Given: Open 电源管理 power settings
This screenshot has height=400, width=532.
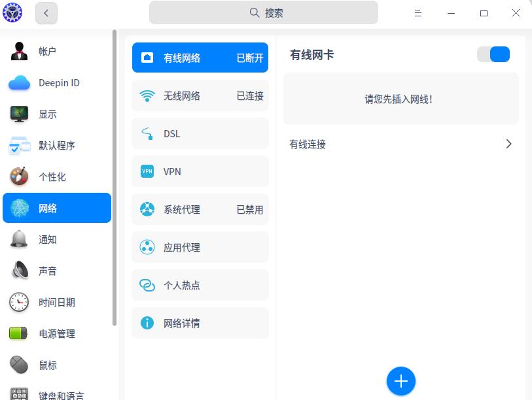Looking at the screenshot, I should [57, 333].
